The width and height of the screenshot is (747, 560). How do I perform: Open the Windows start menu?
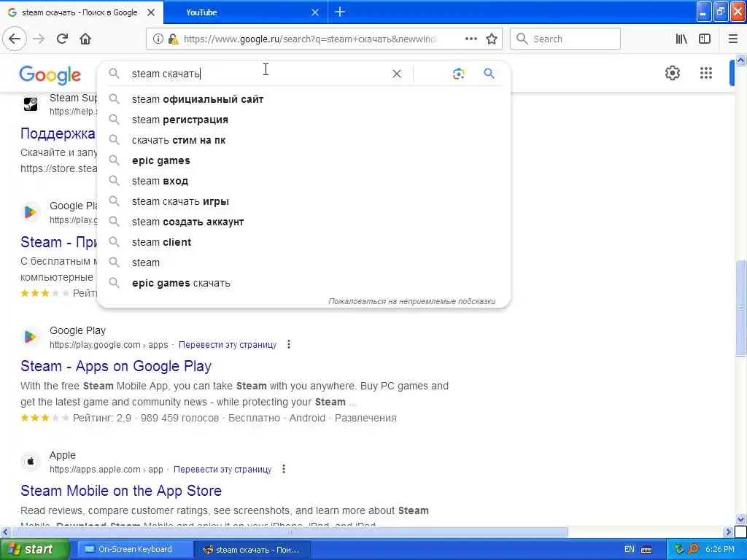coord(34,550)
